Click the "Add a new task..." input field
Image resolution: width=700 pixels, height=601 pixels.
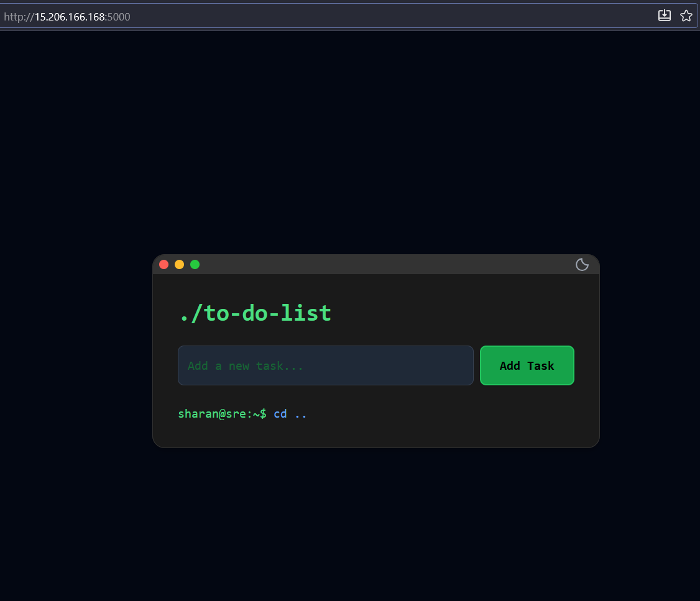point(326,365)
